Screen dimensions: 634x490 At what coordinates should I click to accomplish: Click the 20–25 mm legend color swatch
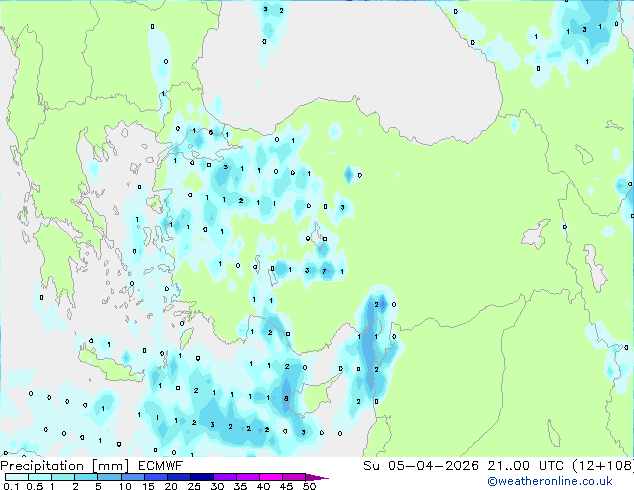click(178, 477)
